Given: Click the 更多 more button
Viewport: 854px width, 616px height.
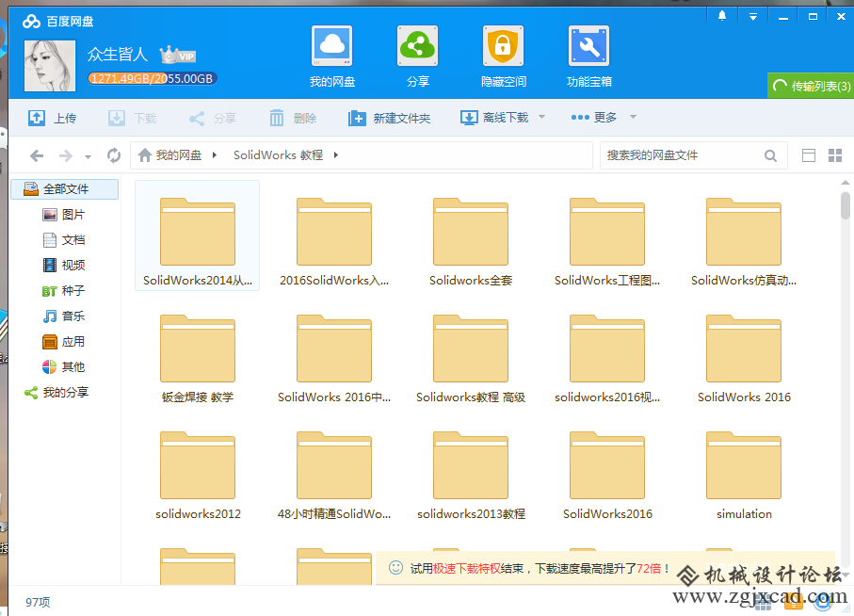Looking at the screenshot, I should coord(594,117).
